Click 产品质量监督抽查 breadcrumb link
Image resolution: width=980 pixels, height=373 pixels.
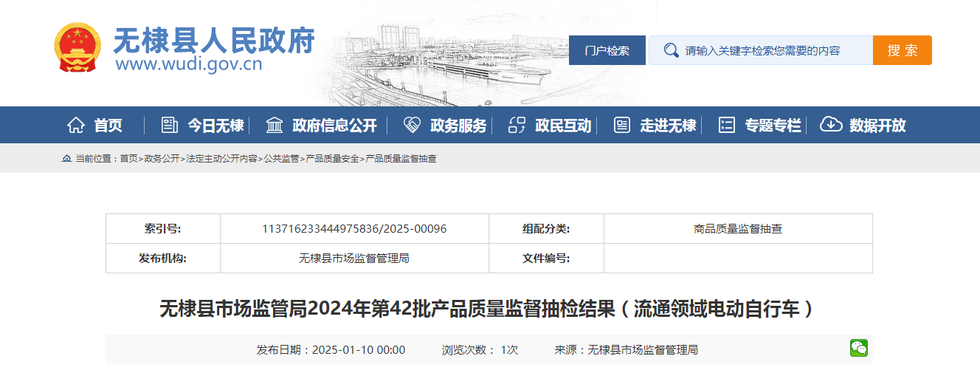pos(401,159)
